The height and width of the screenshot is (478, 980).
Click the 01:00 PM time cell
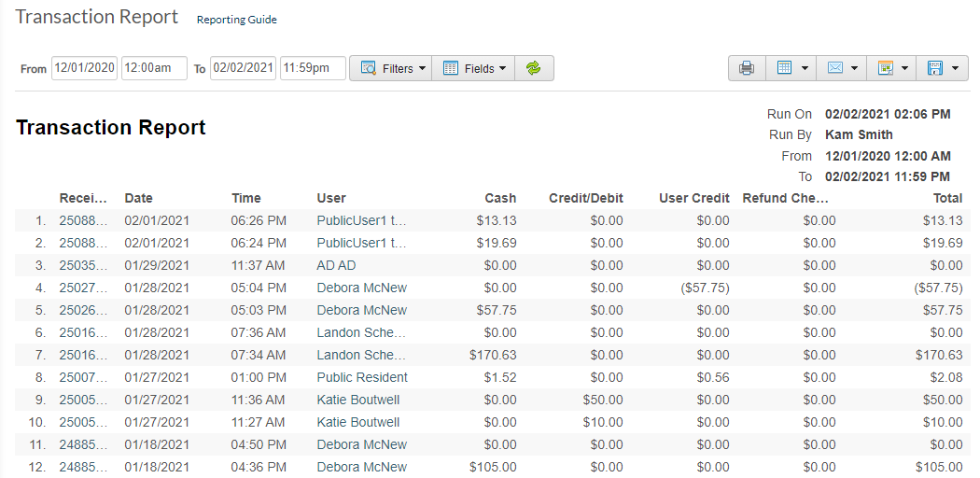pos(259,378)
